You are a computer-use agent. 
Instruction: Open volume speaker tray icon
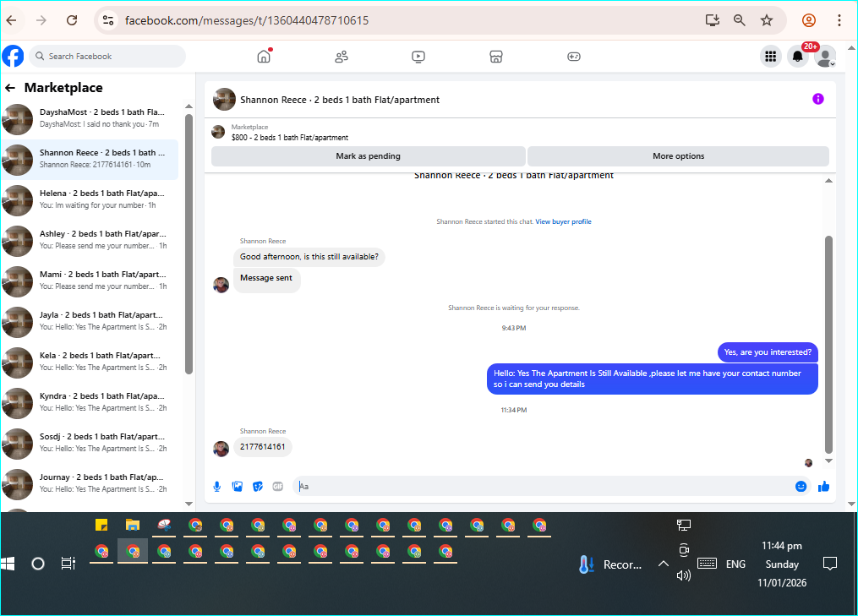pos(684,575)
